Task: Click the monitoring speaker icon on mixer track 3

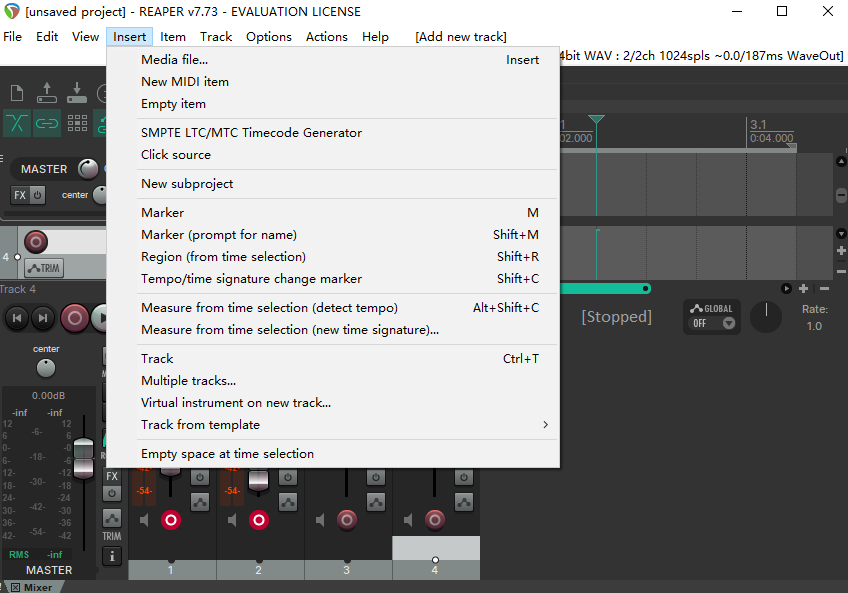Action: (321, 520)
